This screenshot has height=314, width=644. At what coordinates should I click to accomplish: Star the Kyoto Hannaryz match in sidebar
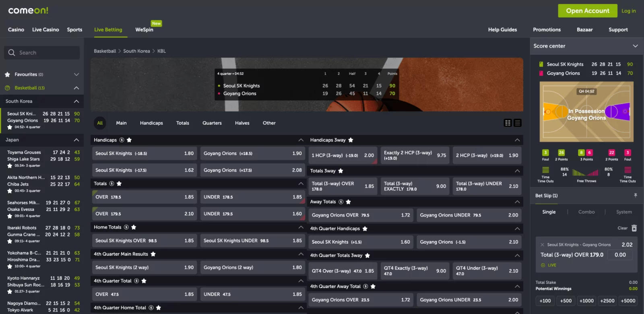(10, 291)
